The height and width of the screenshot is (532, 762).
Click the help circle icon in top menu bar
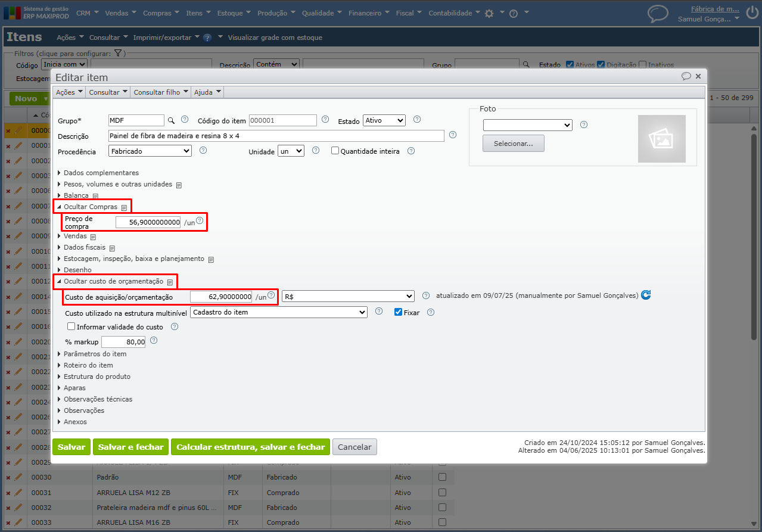(514, 13)
